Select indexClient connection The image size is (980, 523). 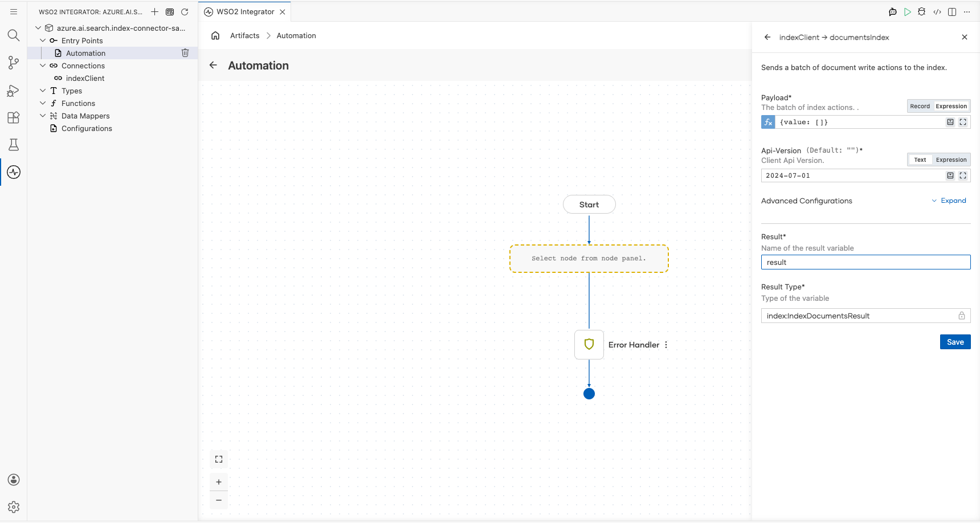(x=85, y=78)
